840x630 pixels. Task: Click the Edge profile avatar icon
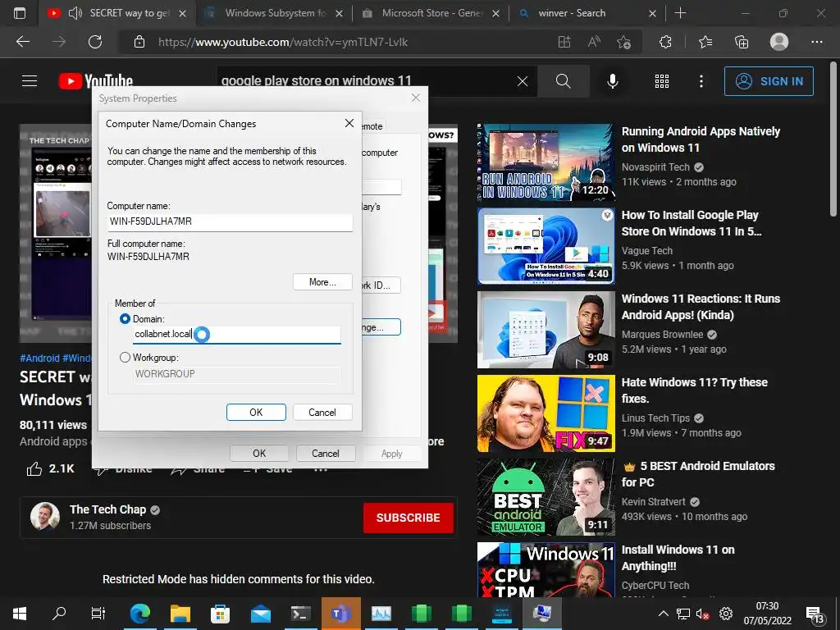[x=779, y=42]
